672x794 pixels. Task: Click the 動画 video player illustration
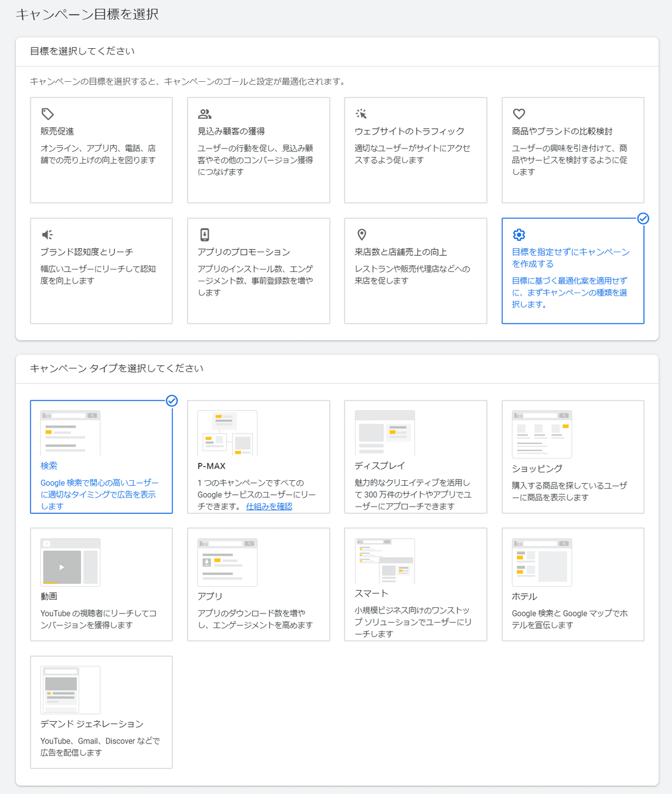70,563
